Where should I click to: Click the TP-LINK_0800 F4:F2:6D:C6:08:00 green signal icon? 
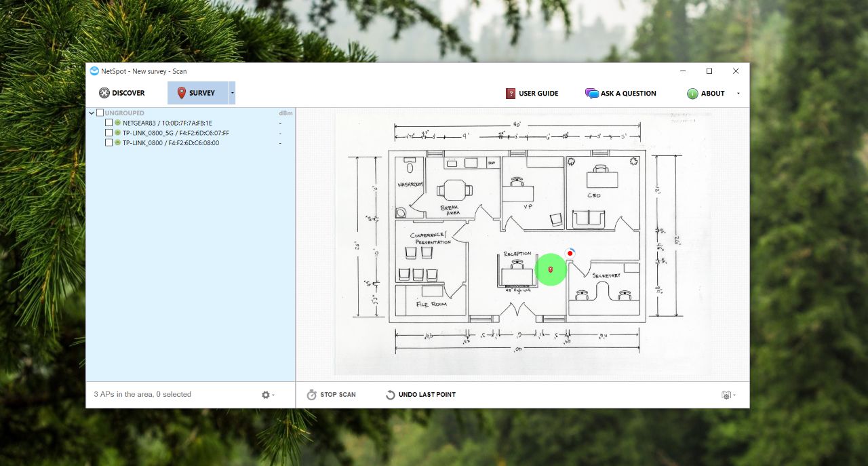point(117,142)
